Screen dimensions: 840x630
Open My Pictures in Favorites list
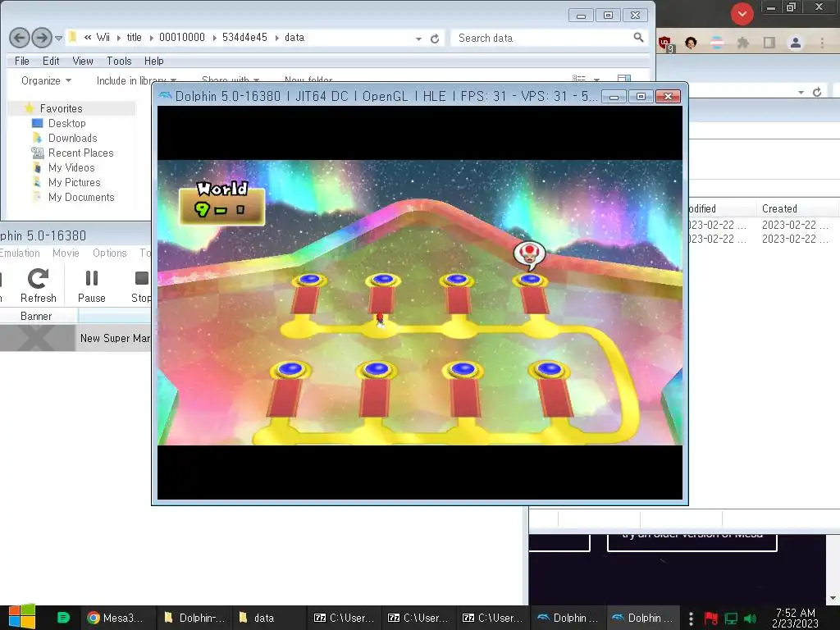(x=74, y=183)
